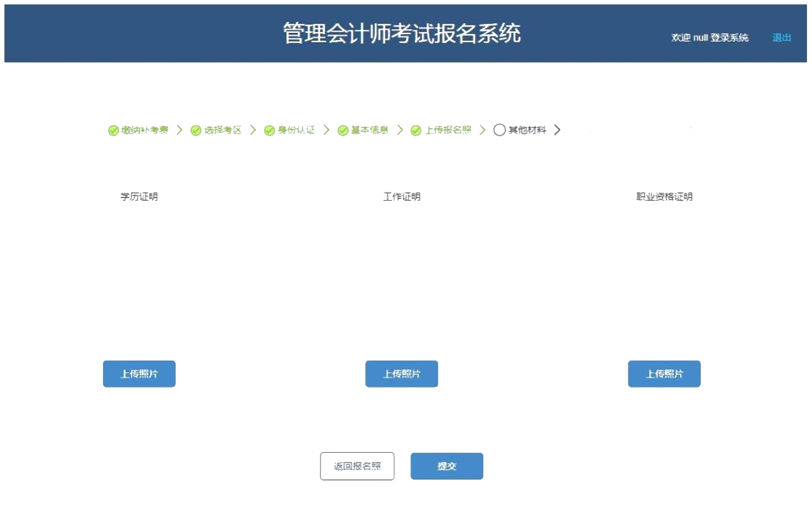This screenshot has height=527, width=812.
Task: Click the green checkmark beside 身份认证
Action: point(269,131)
